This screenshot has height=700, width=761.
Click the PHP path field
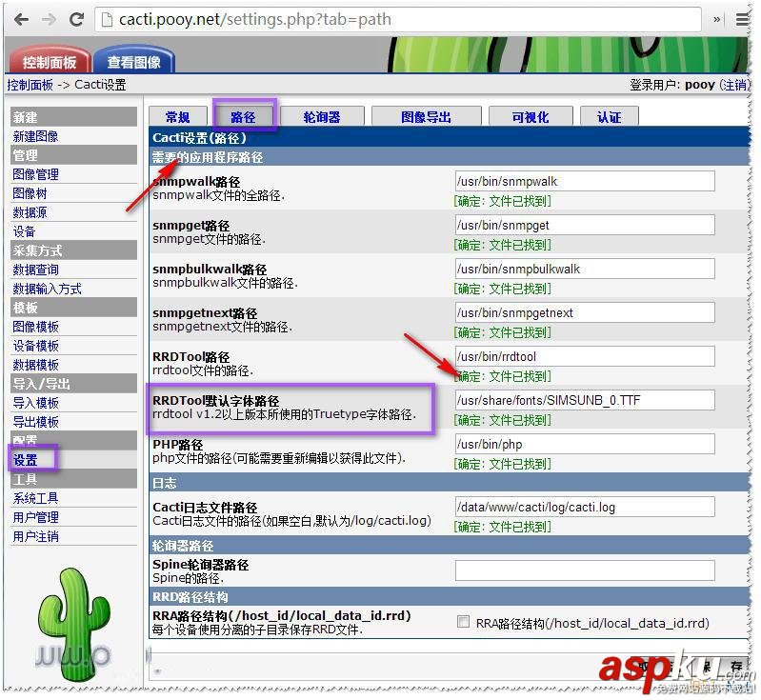585,444
